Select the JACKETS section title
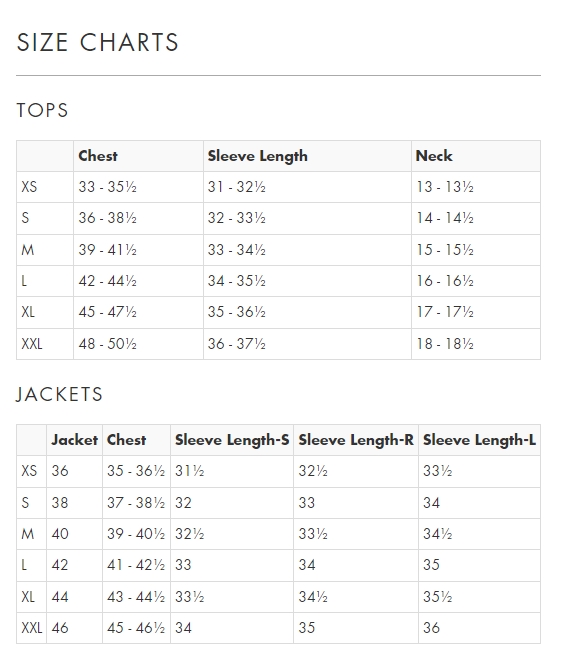Viewport: 563px width, 662px height. click(x=60, y=394)
